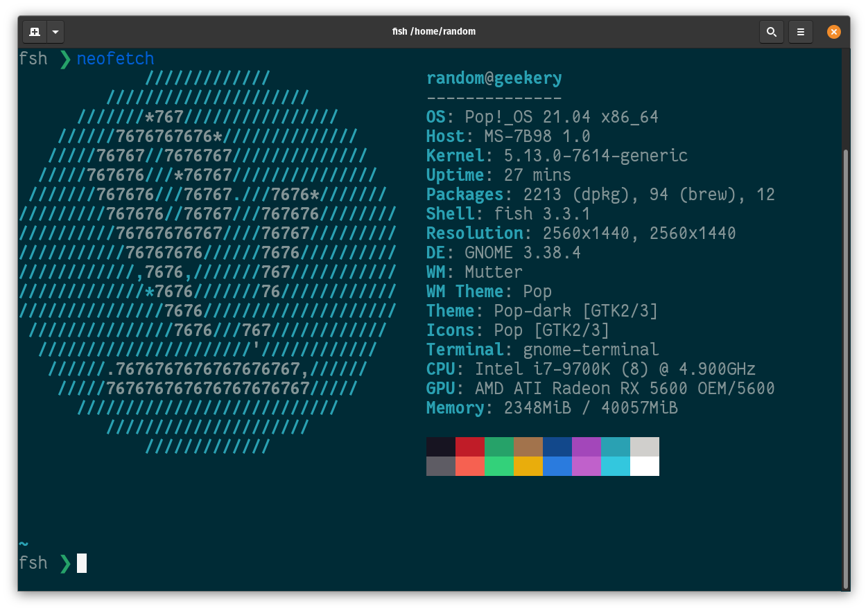This screenshot has width=868, height=611.
Task: Click the bright yellow color block
Action: [x=528, y=466]
